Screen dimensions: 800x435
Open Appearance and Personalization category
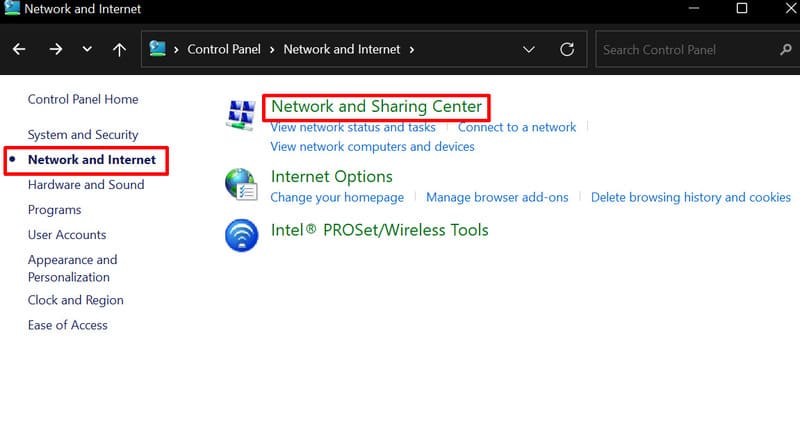coord(72,268)
